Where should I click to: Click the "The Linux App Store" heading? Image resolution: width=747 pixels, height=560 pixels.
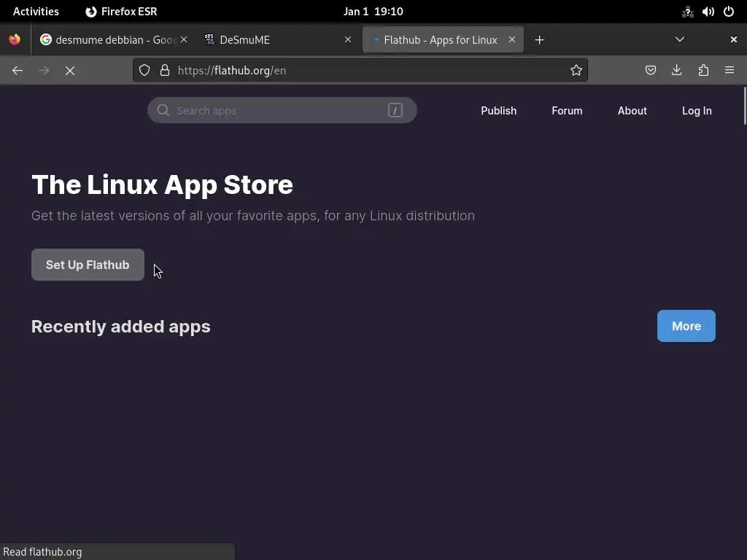pyautogui.click(x=162, y=184)
